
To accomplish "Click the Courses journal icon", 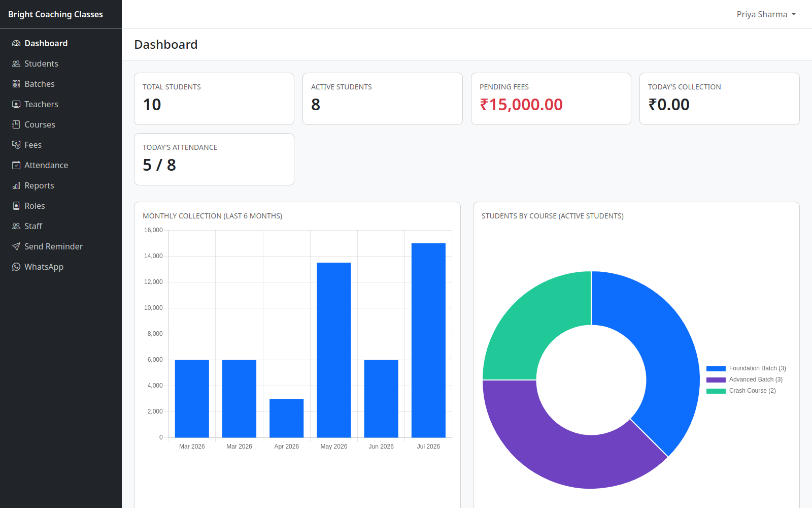I will coord(16,124).
